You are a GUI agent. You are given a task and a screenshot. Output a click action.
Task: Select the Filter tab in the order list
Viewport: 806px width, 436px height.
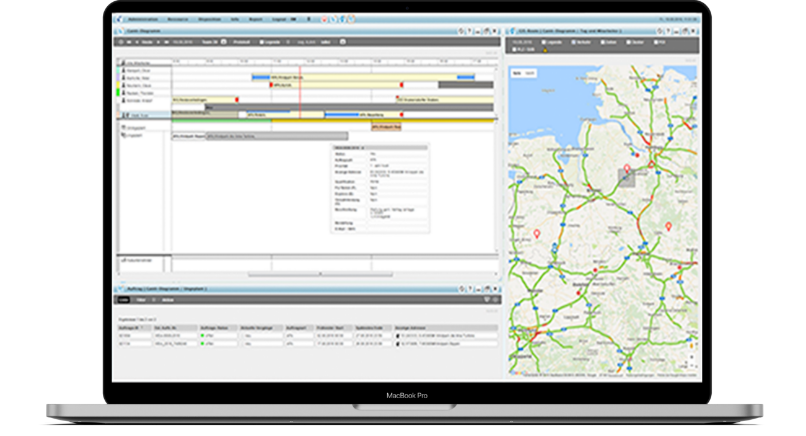[142, 299]
